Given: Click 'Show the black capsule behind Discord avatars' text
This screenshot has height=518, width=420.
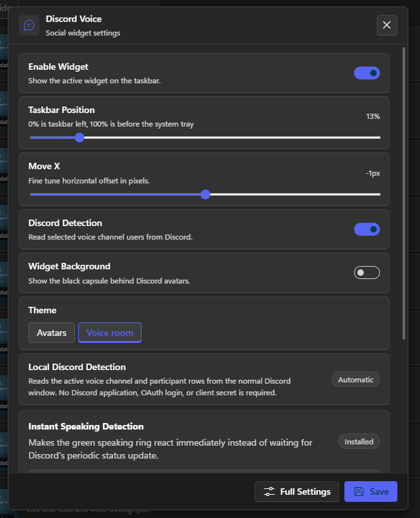Looking at the screenshot, I should (109, 281).
